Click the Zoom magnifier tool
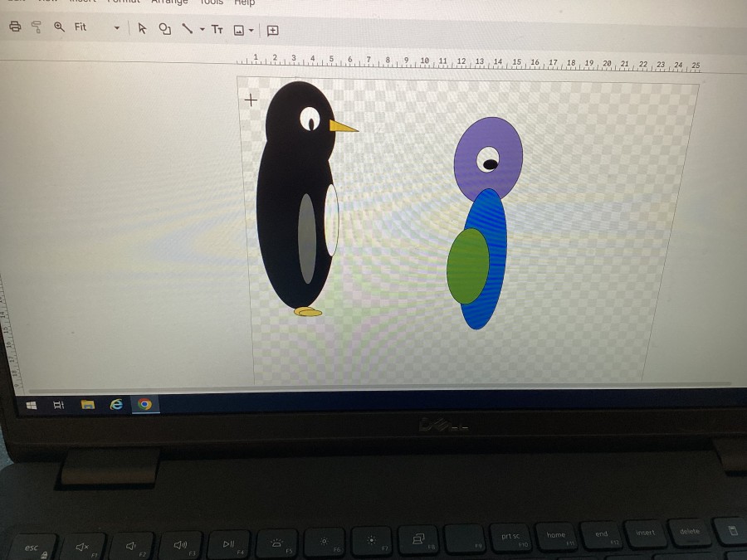Image resolution: width=747 pixels, height=560 pixels. click(59, 27)
